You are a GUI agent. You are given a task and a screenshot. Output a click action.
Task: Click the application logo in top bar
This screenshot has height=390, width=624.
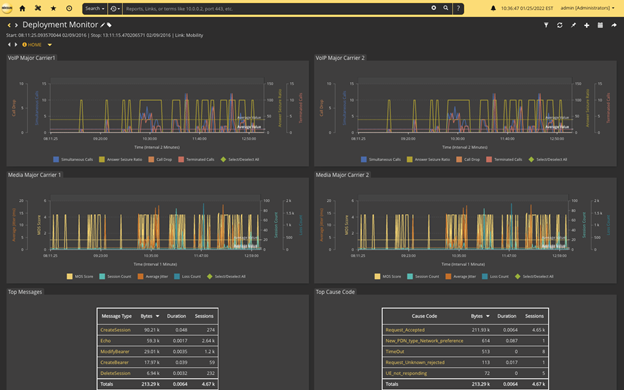7,8
